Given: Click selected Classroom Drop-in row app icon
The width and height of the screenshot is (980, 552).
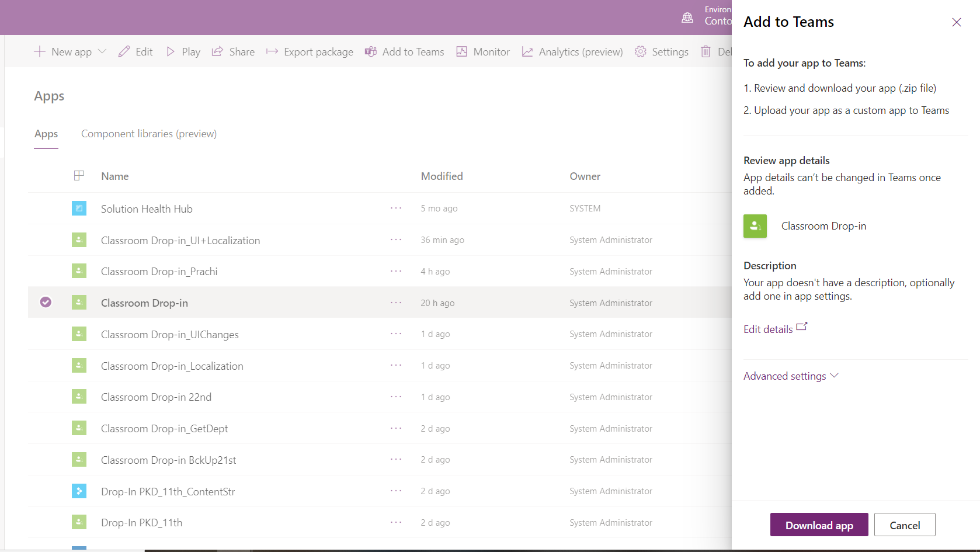Looking at the screenshot, I should [79, 303].
